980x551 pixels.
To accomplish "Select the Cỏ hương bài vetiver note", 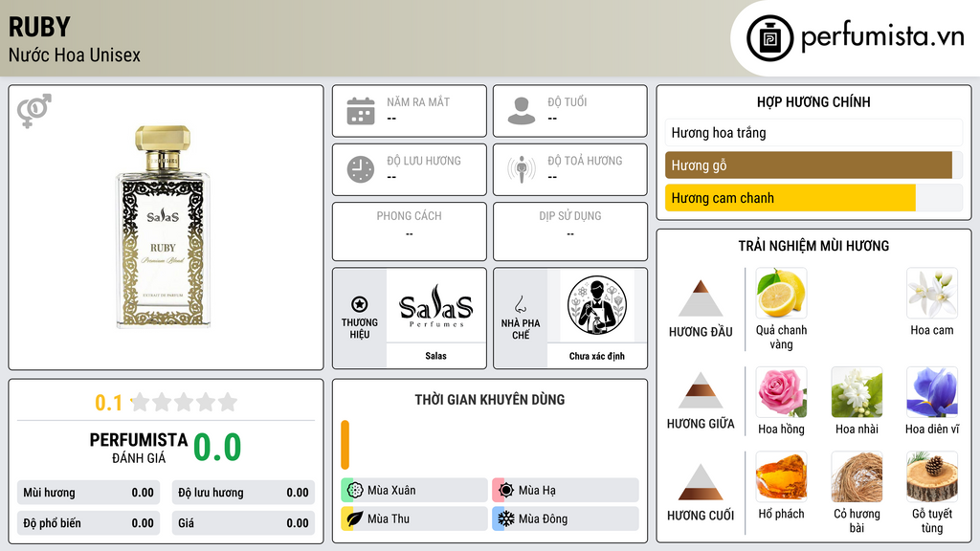I will (x=857, y=477).
